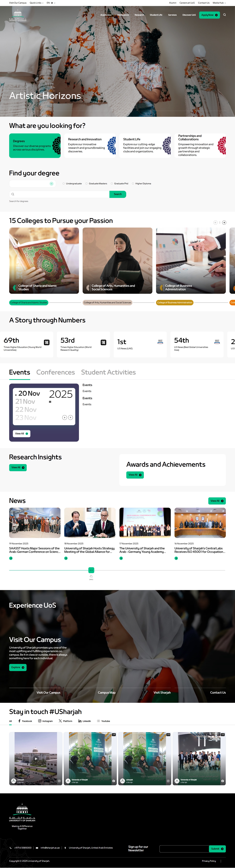The height and width of the screenshot is (868, 235).
Task: Select the Undergraduate radio option
Action: click(64, 184)
